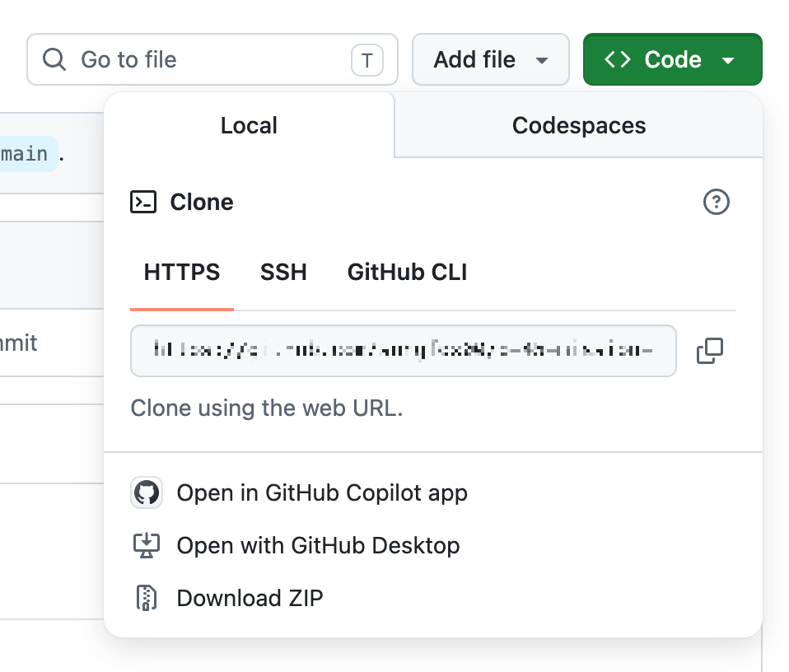Image resolution: width=789 pixels, height=672 pixels.
Task: Click the magnifier icon in Go to file
Action: coord(54,59)
